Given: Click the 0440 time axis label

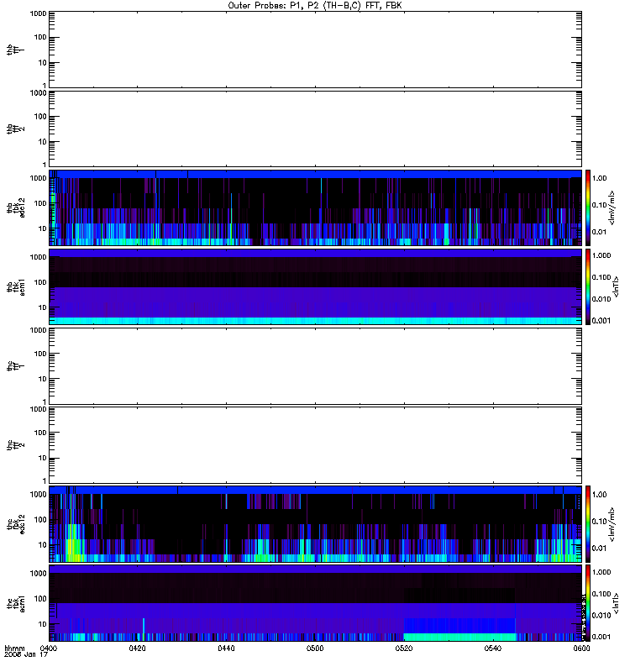Looking at the screenshot, I should [226, 648].
